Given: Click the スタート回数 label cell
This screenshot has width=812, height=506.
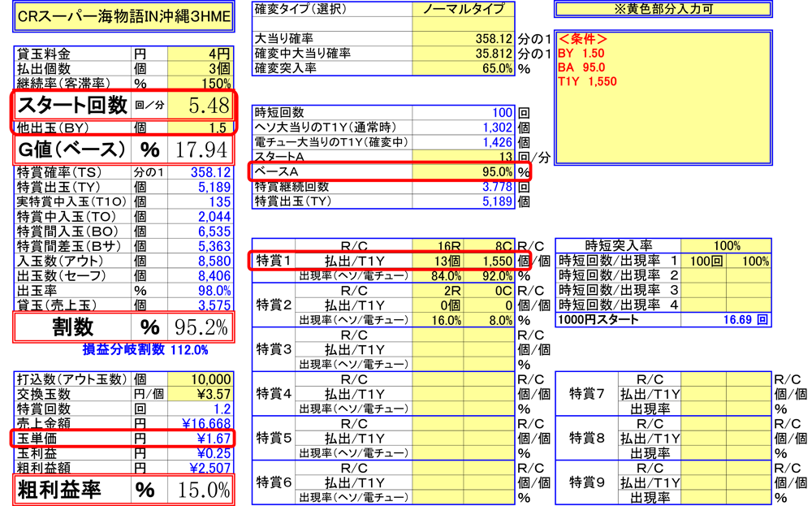Looking at the screenshot, I should [72, 106].
